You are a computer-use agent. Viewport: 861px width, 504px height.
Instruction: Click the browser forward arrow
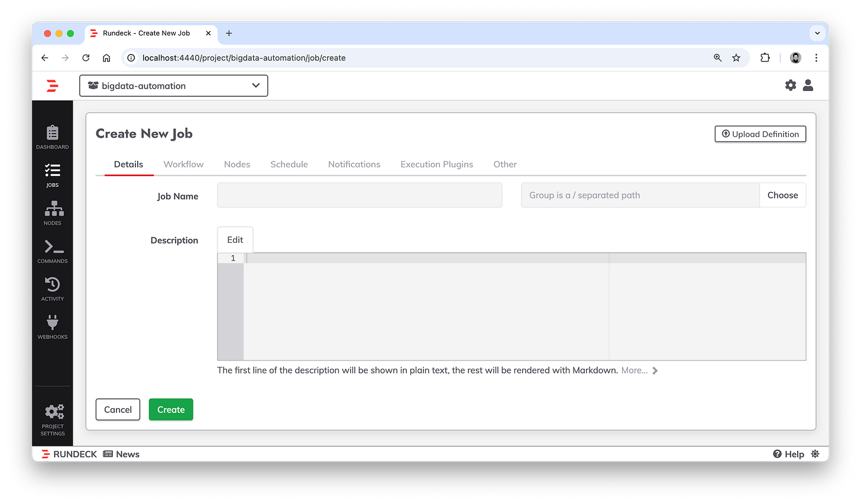(65, 58)
